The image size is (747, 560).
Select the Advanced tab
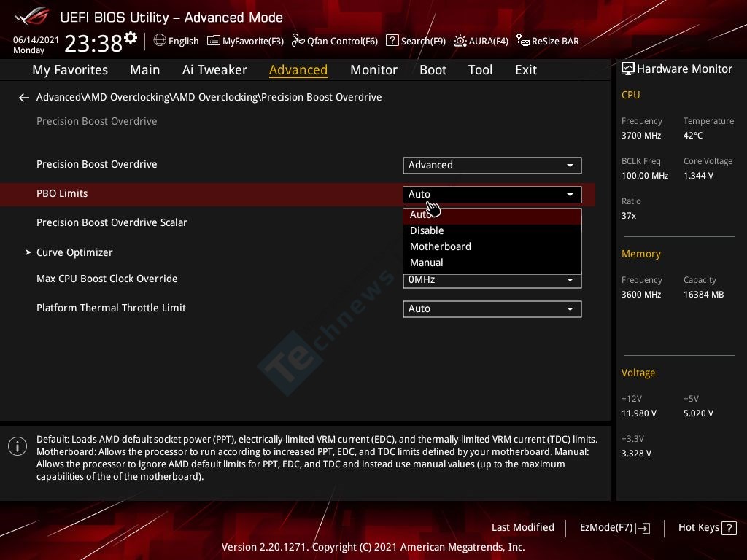[298, 70]
